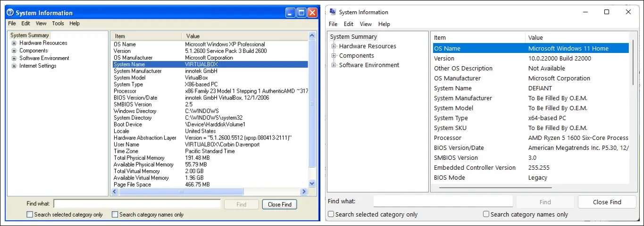Screen dimensions: 644x226
Task: Select 'Embedded Controller Version' row
Action: pos(531,167)
